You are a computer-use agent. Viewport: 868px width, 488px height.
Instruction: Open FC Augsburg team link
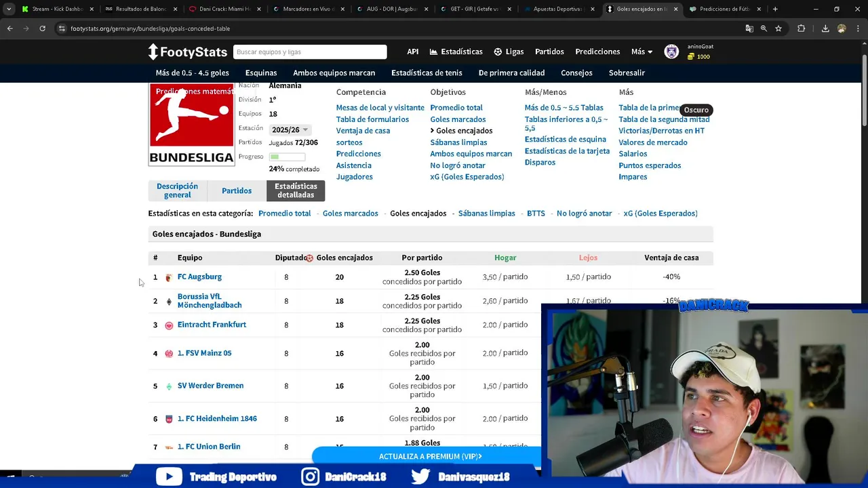(199, 277)
